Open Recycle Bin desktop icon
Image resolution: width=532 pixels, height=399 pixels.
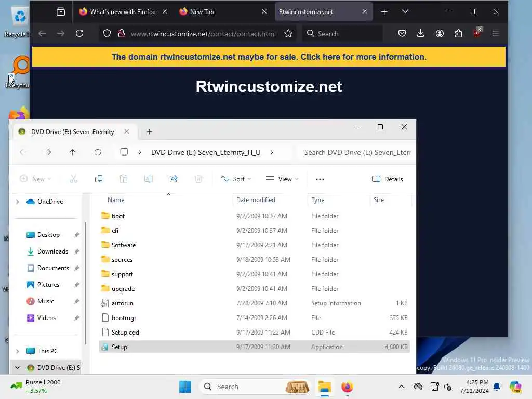20,21
